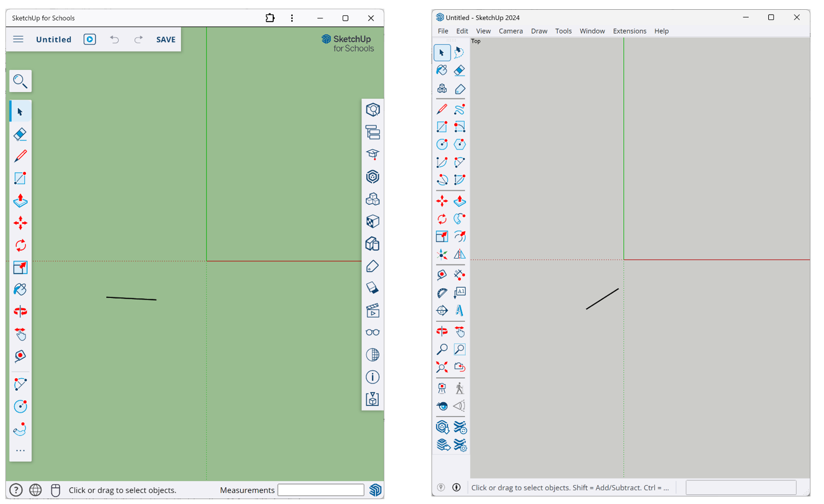Click the Untitled model name
The image size is (824, 504).
tap(54, 40)
